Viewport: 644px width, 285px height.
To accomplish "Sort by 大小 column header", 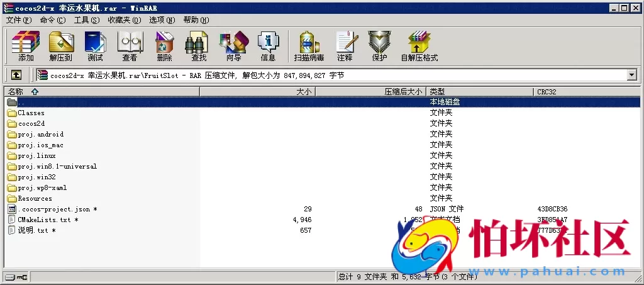I will pos(257,92).
